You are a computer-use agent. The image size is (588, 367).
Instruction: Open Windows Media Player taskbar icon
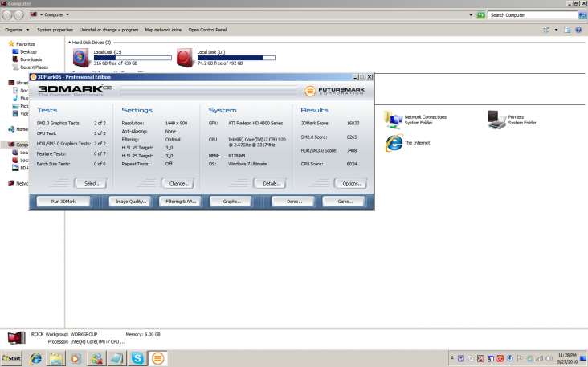click(x=76, y=359)
